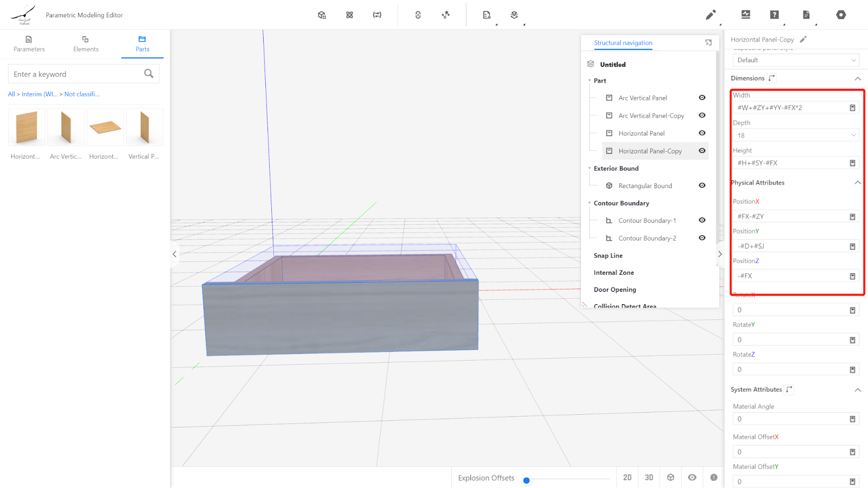The width and height of the screenshot is (868, 488).
Task: Switch to the Elements tab
Action: [x=86, y=44]
